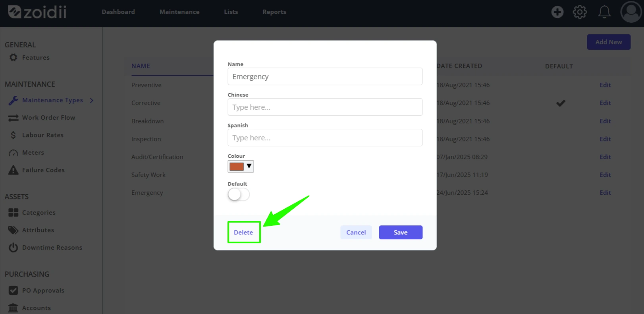
Task: Click the Accounts bank icon
Action: 13,308
